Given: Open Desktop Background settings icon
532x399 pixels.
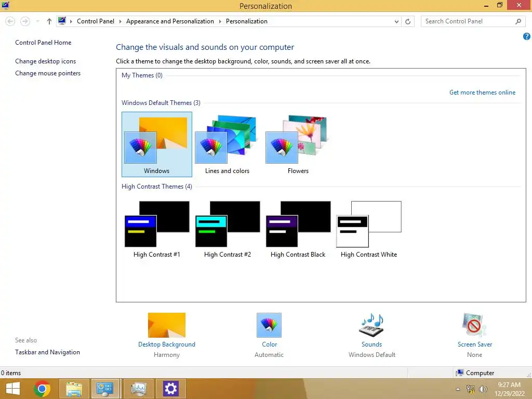Looking at the screenshot, I should tap(167, 325).
